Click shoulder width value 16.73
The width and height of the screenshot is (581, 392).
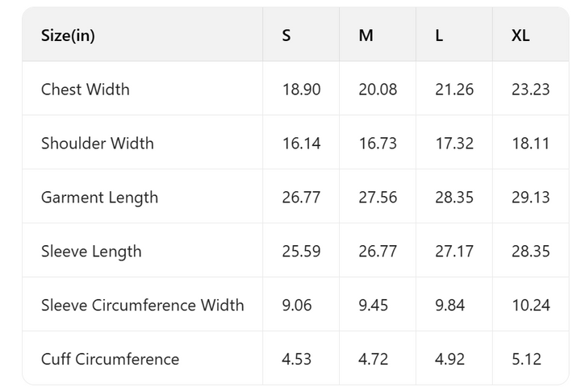pyautogui.click(x=378, y=144)
